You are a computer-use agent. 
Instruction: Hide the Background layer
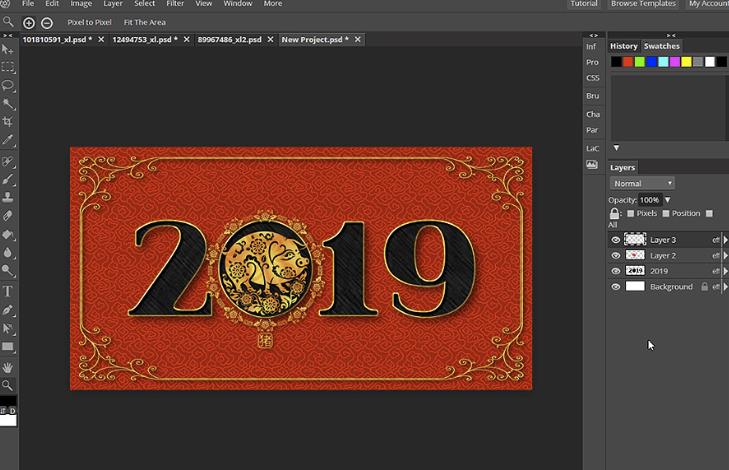616,287
